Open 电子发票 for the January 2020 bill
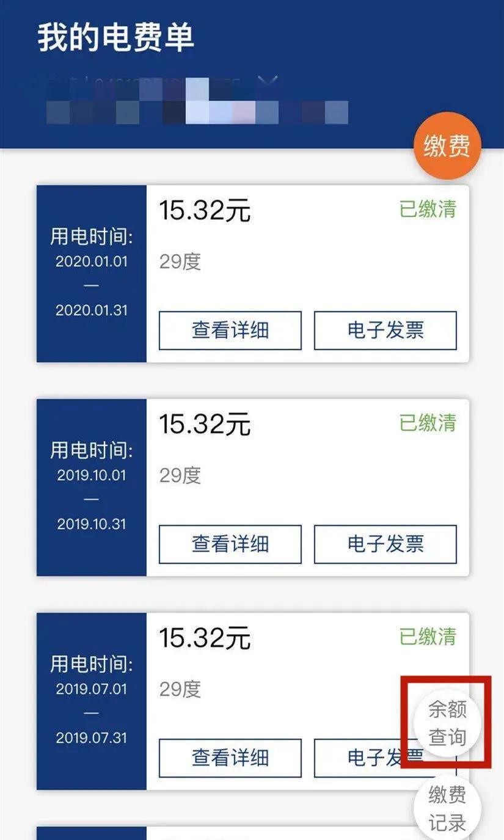Image resolution: width=504 pixels, height=840 pixels. pyautogui.click(x=385, y=331)
